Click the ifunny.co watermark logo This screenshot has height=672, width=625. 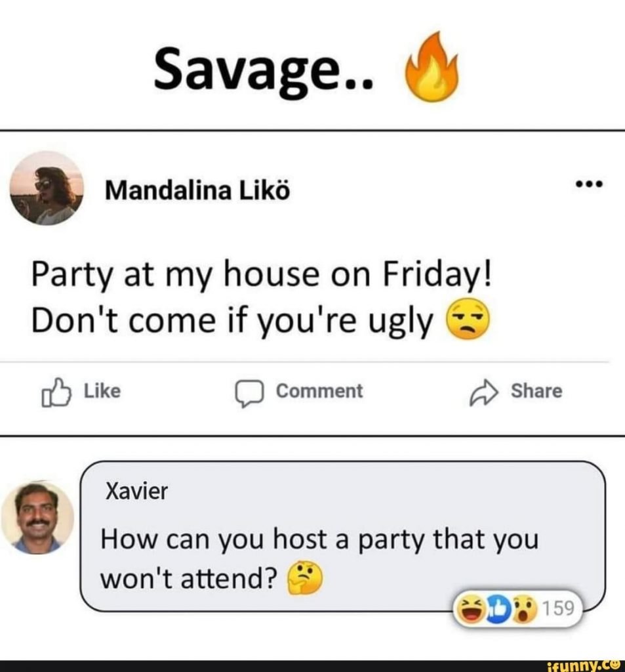(x=585, y=666)
